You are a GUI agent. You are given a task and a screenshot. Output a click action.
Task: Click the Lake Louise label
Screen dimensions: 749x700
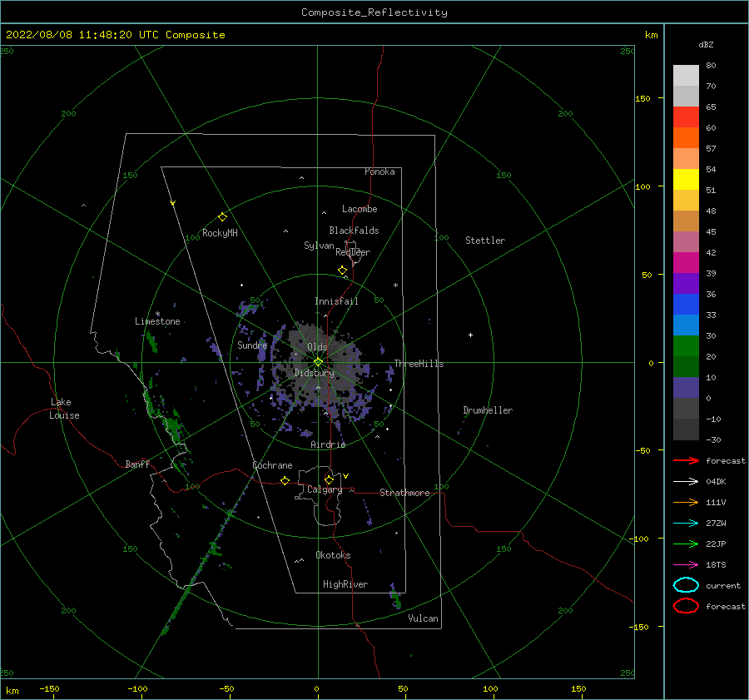pyautogui.click(x=64, y=409)
